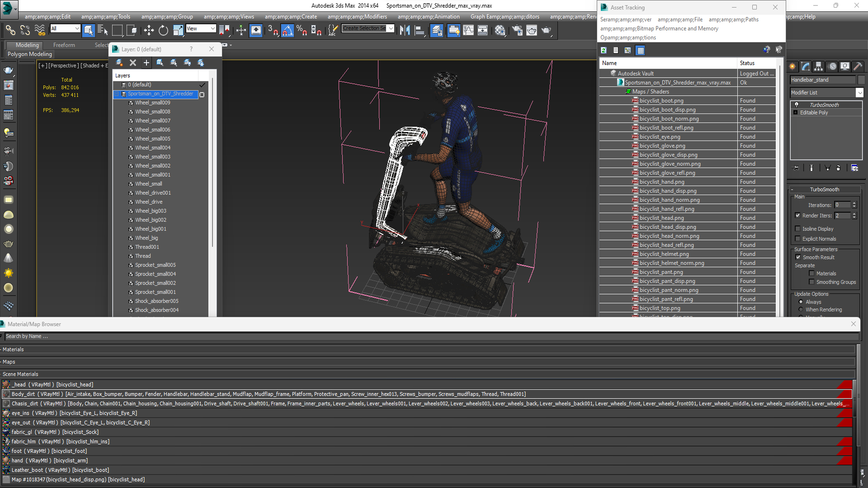Click Perspective viewport label

[63, 66]
